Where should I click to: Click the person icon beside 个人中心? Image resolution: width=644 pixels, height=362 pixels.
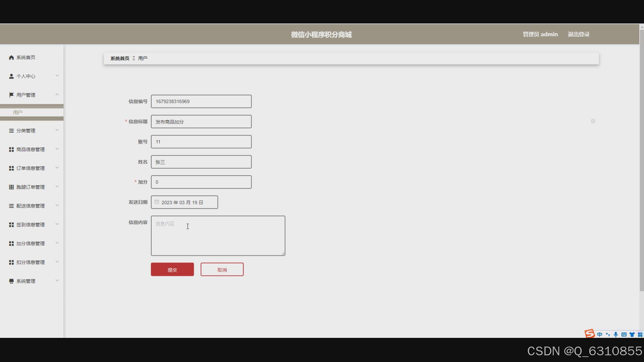(11, 76)
